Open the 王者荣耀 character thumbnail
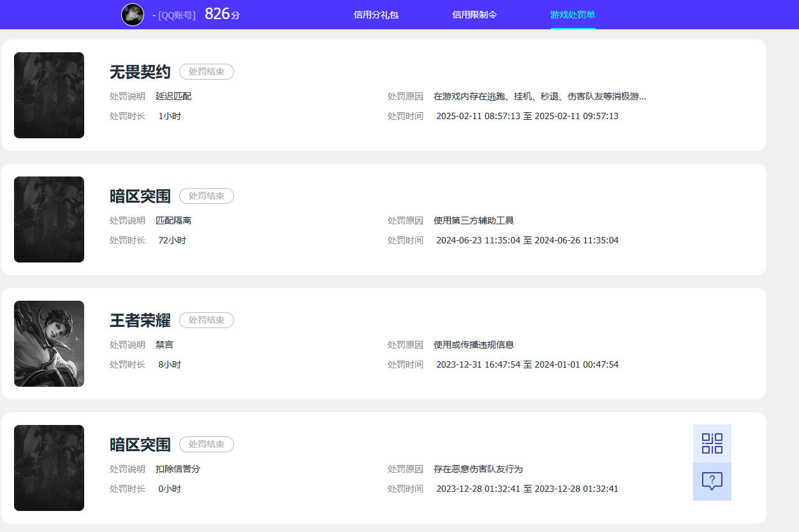Viewport: 799px width, 532px height. 49,343
